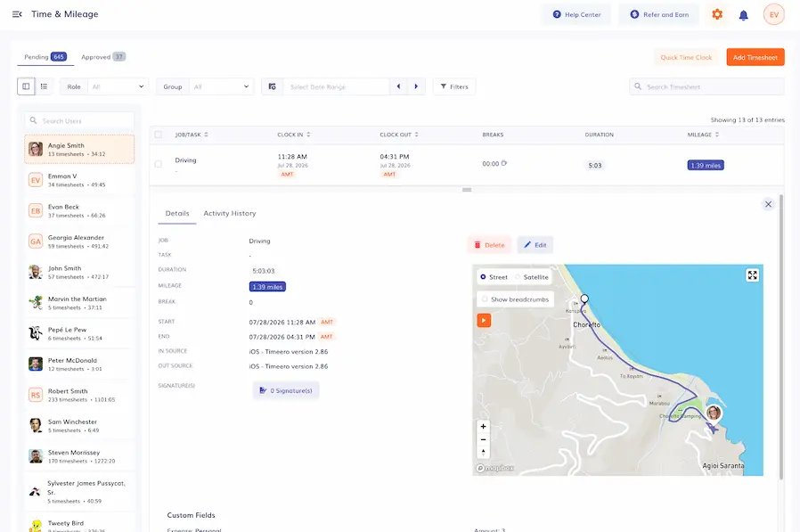Expand the map to fullscreen
The height and width of the screenshot is (532, 800).
752,275
